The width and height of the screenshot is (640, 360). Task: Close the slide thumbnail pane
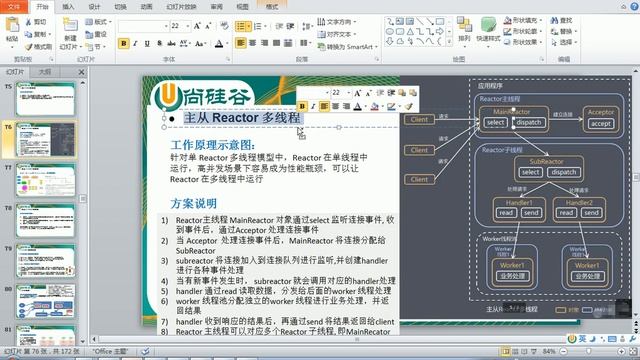point(81,72)
